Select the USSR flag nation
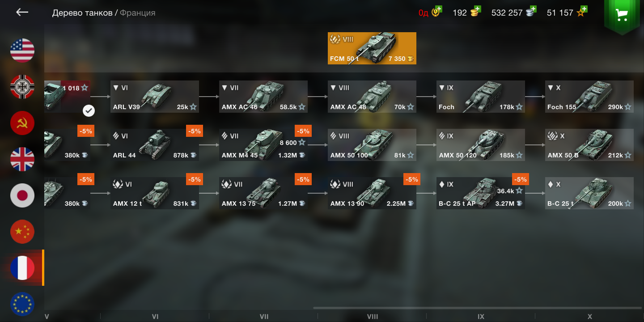Screen dimensions: 644x322 coord(22,123)
